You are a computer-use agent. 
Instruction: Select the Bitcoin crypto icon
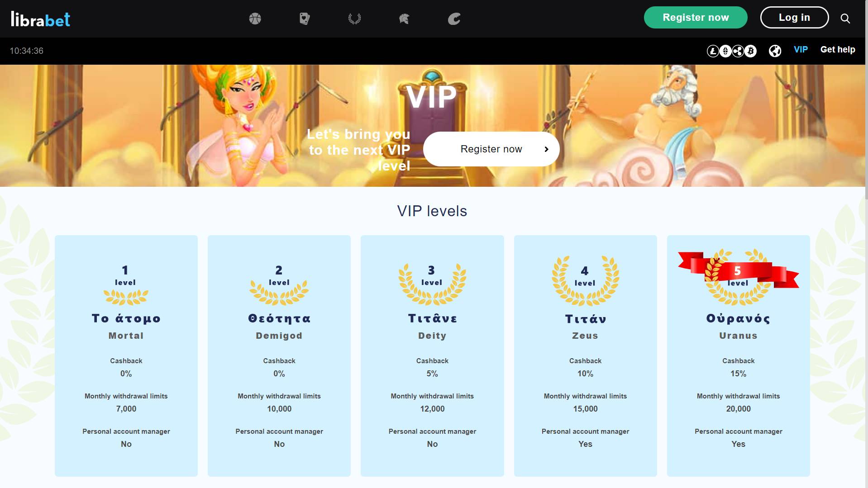click(x=750, y=51)
